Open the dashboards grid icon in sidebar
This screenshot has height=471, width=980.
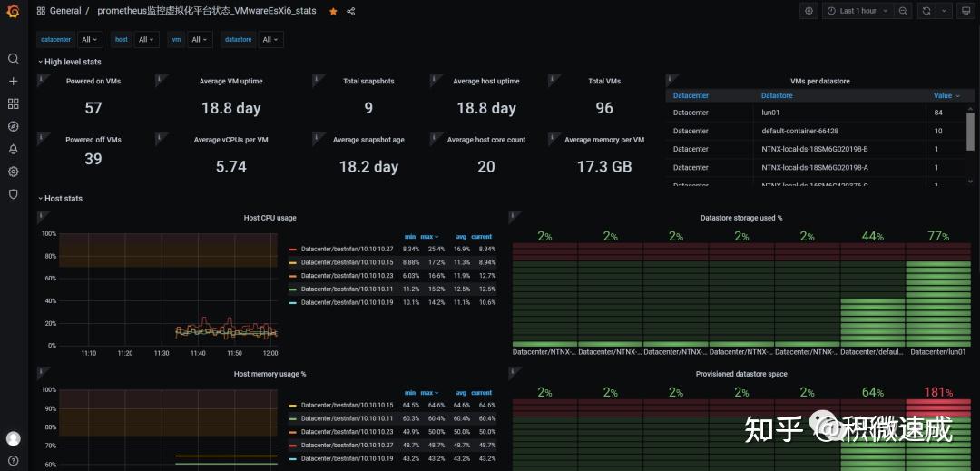pos(13,103)
